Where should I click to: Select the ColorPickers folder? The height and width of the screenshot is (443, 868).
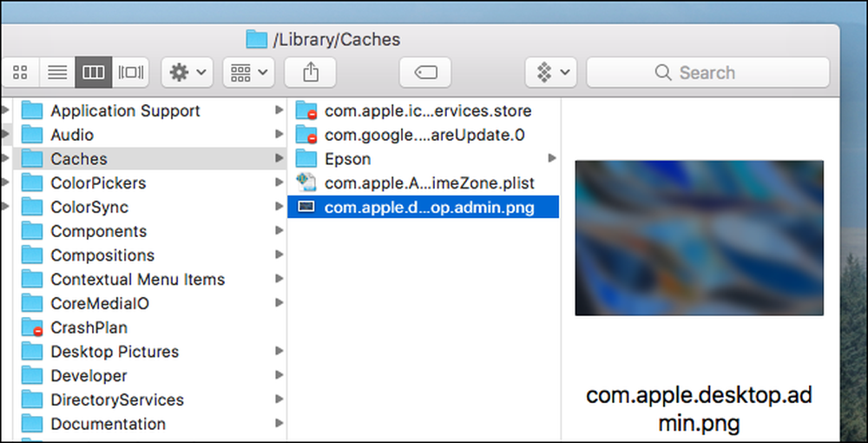(x=150, y=182)
